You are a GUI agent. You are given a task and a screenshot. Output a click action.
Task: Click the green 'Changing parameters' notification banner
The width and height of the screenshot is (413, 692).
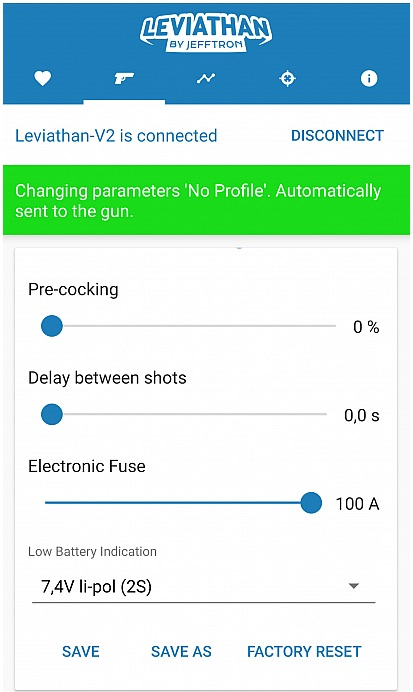206,200
